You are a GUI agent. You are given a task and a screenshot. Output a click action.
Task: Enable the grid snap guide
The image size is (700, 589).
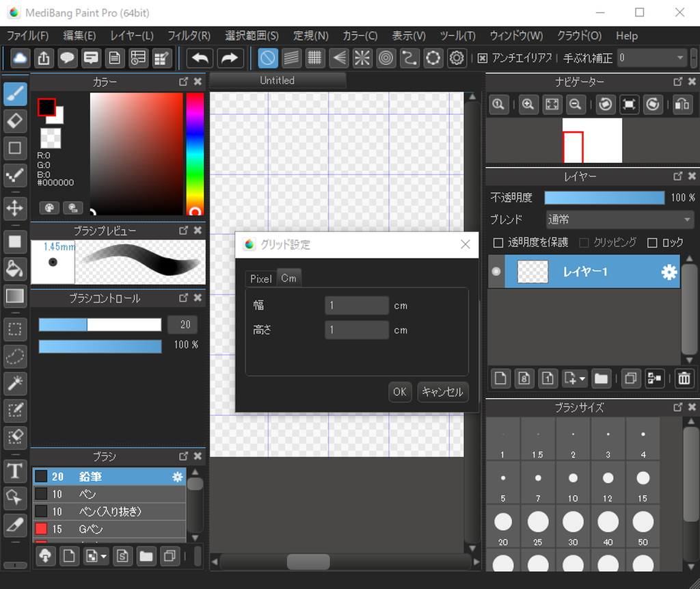click(314, 58)
